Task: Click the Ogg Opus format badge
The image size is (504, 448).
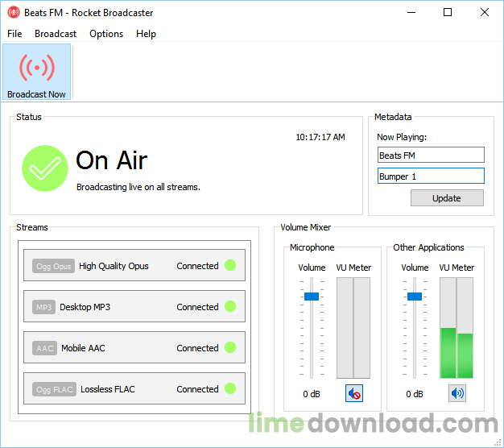Action: [x=53, y=266]
